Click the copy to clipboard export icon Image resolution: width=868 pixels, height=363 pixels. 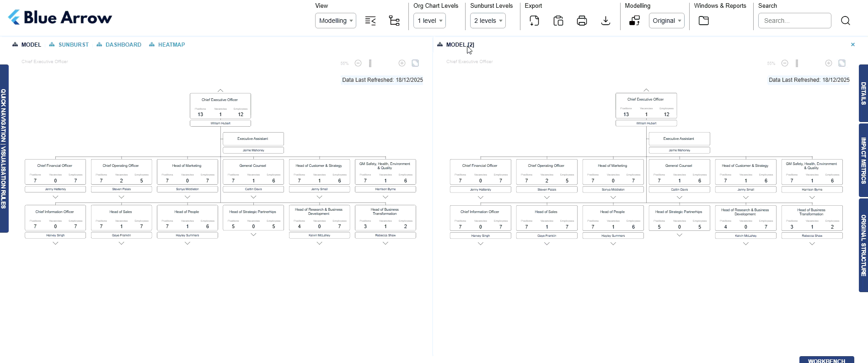coord(558,21)
